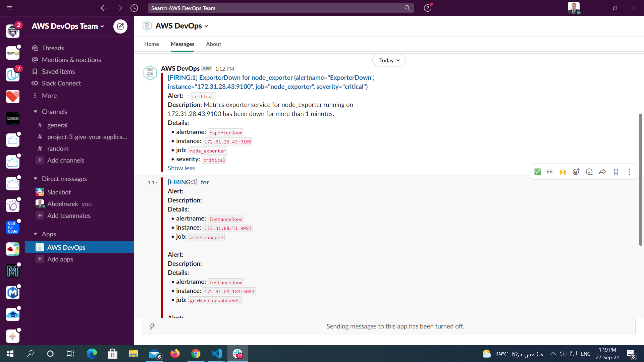This screenshot has width=644, height=362.
Task: Click the compose new message icon
Action: (120, 26)
